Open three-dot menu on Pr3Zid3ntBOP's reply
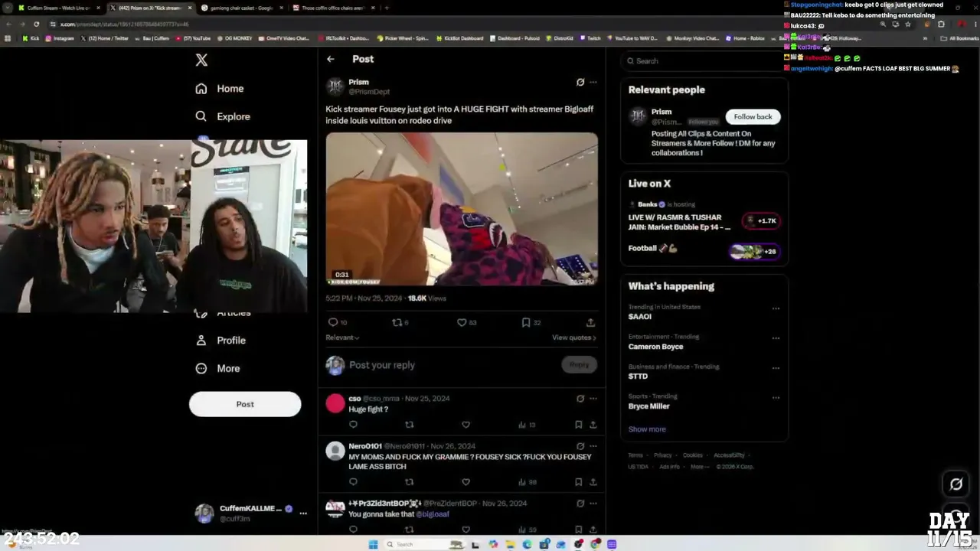980x551 pixels. coord(593,504)
